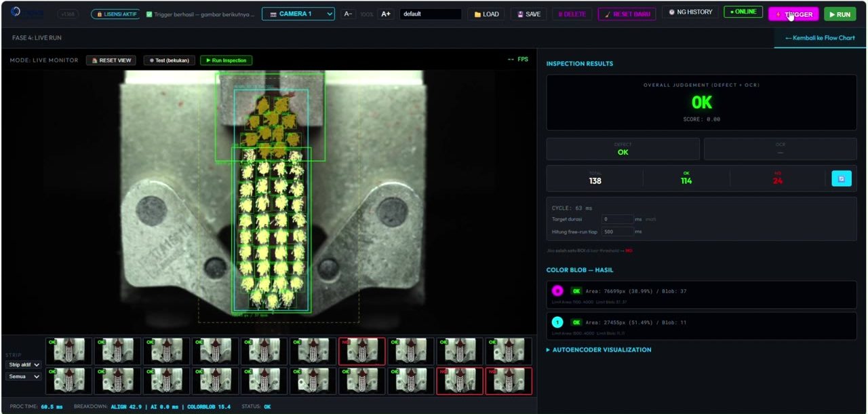Click the large green overall judgement "OK"

point(702,102)
